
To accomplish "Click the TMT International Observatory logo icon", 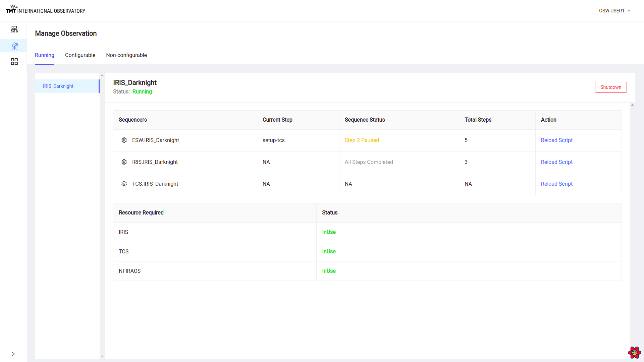I will click(x=13, y=6).
